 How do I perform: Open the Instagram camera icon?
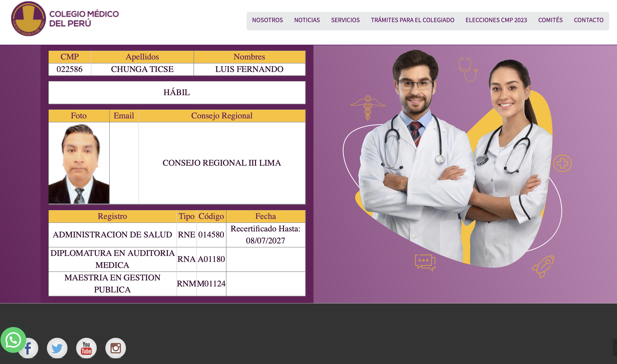point(115,348)
